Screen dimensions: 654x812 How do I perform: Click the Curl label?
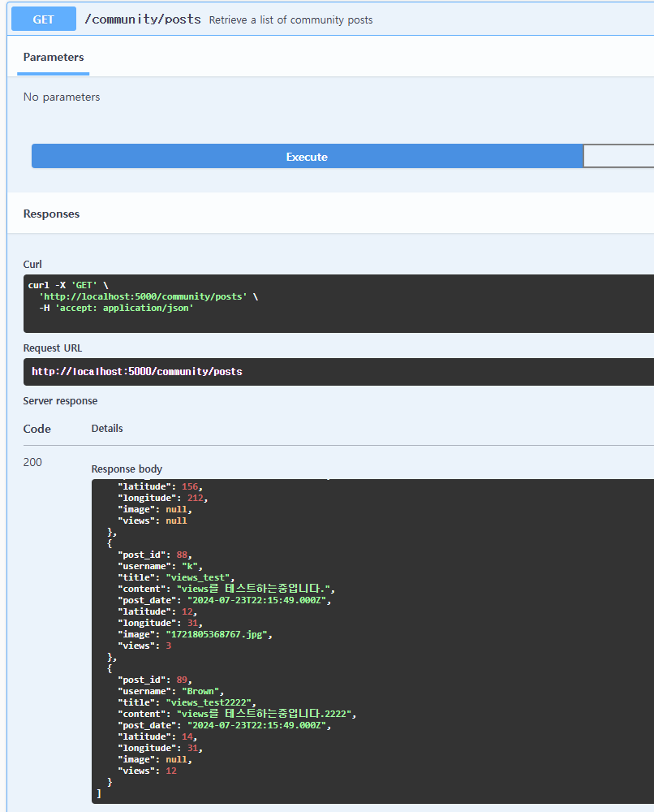[x=32, y=264]
